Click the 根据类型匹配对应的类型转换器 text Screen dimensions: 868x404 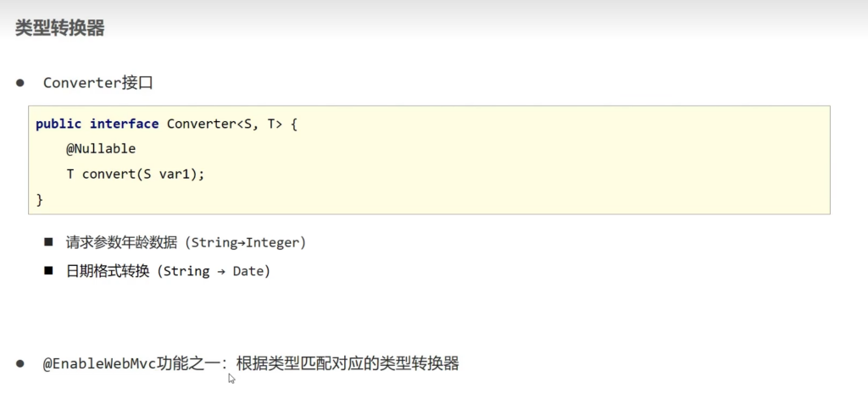coord(348,364)
